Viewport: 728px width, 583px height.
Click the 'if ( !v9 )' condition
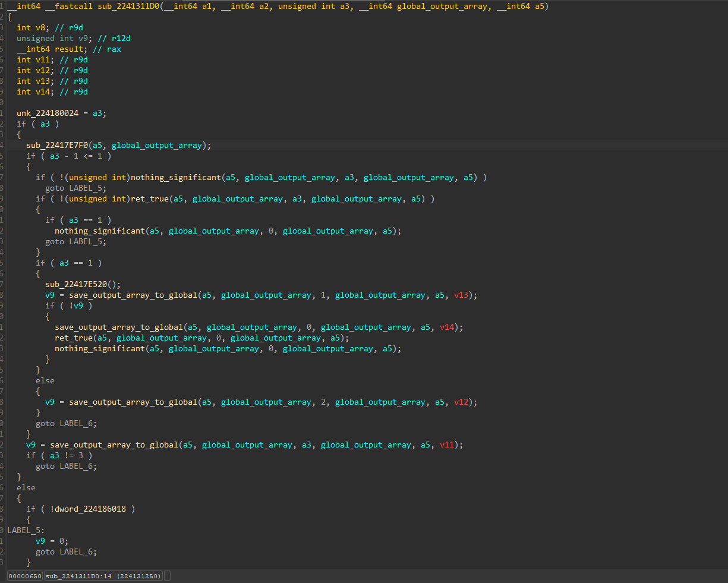(69, 305)
